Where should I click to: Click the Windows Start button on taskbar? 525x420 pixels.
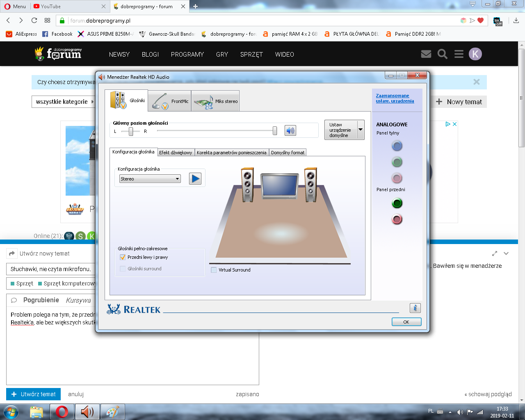point(11,411)
